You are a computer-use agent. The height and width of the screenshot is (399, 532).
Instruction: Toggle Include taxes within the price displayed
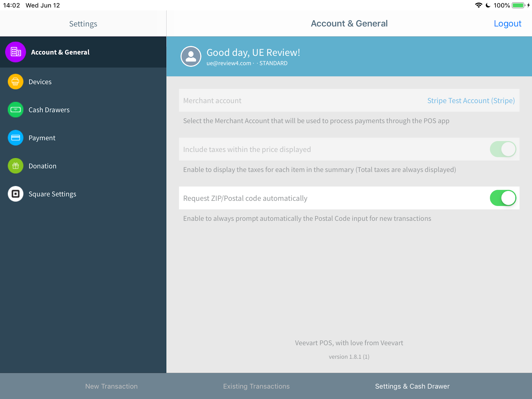coord(503,149)
